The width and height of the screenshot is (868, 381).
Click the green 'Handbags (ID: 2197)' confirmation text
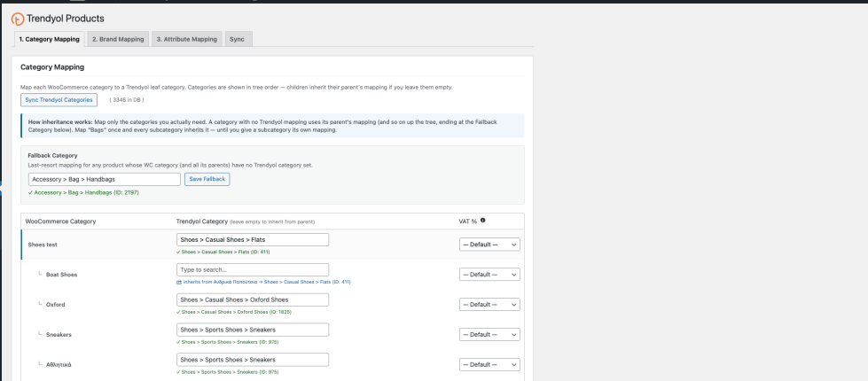click(83, 192)
